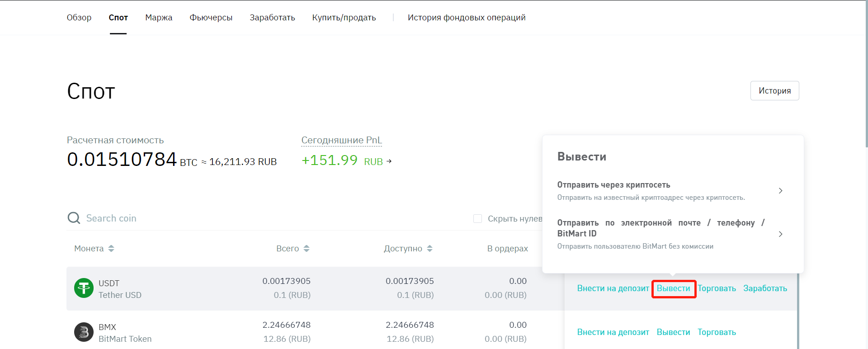Click the search magnifier icon

coord(74,218)
